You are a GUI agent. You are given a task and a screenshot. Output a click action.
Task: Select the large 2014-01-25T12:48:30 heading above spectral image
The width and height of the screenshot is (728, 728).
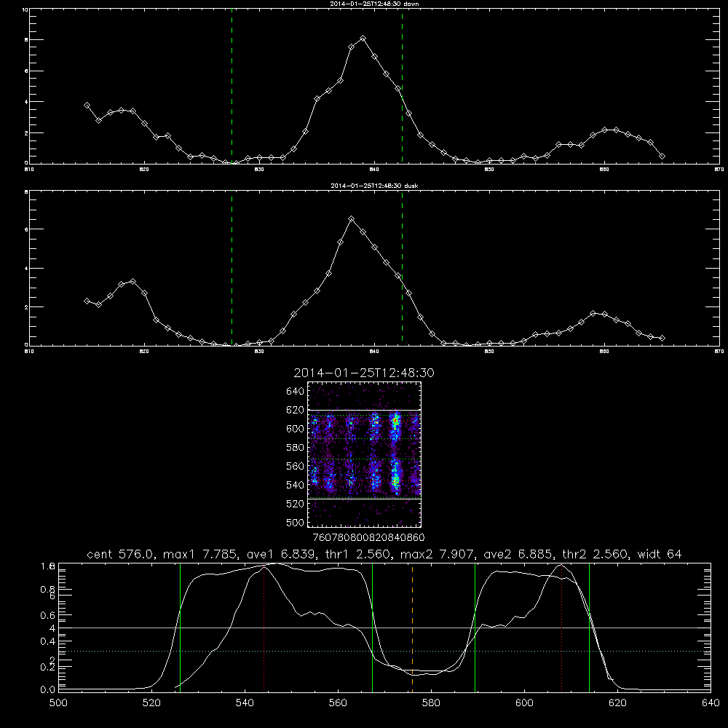[x=364, y=373]
